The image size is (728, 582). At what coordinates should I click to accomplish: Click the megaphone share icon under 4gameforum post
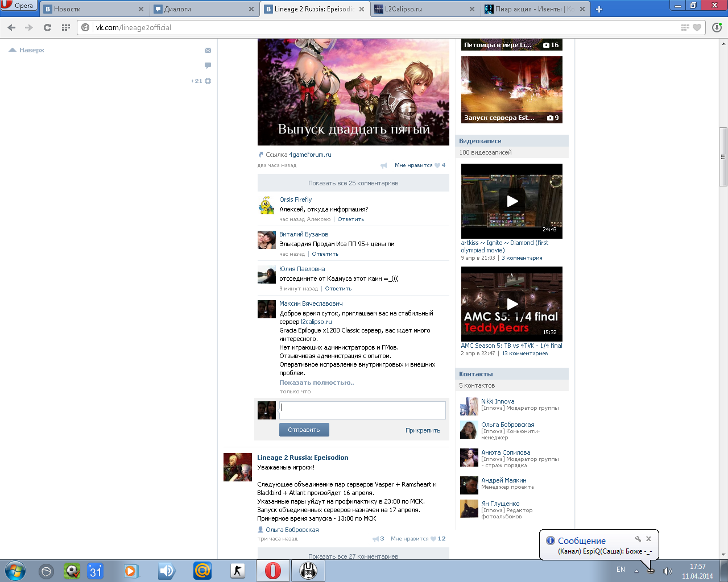pyautogui.click(x=383, y=165)
